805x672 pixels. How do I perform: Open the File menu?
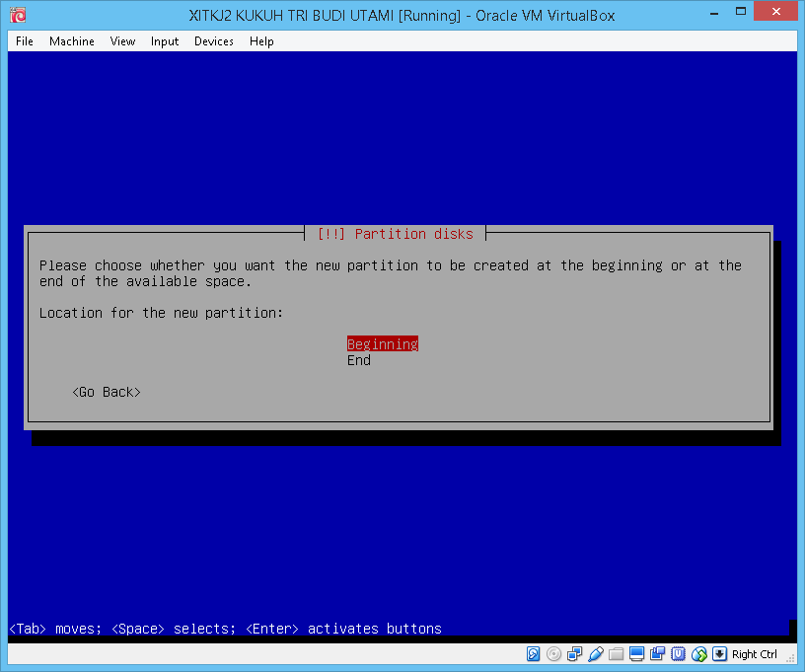click(x=25, y=41)
